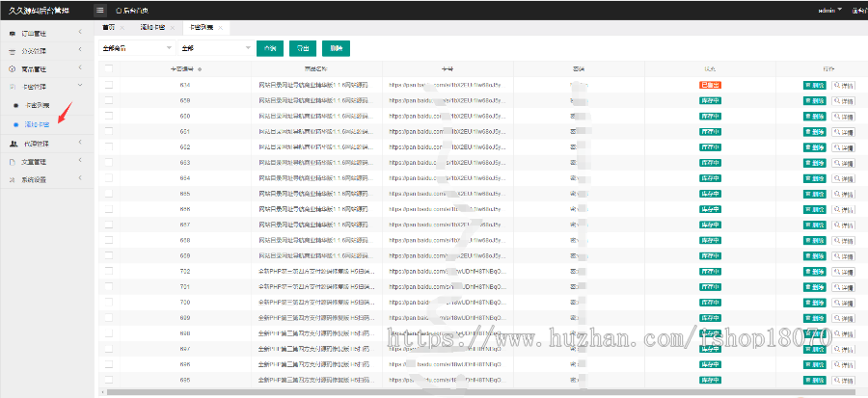The width and height of the screenshot is (868, 398).
Task: Open the admin user dropdown menu
Action: (801, 10)
